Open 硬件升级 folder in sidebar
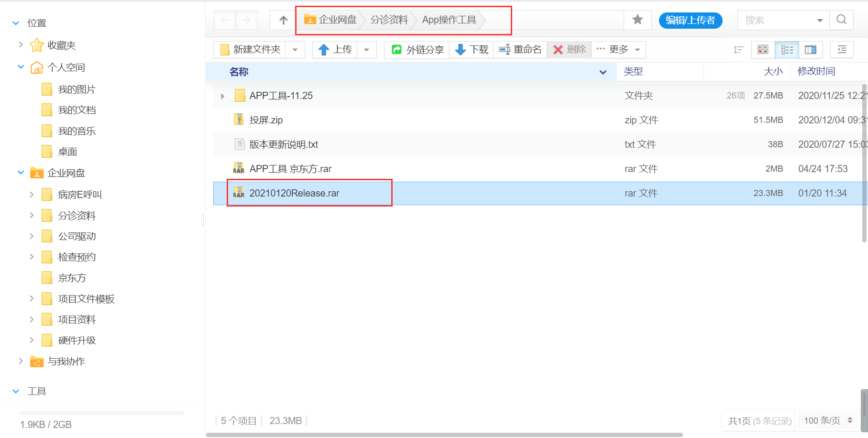Viewport: 868px width, 438px height. click(77, 340)
